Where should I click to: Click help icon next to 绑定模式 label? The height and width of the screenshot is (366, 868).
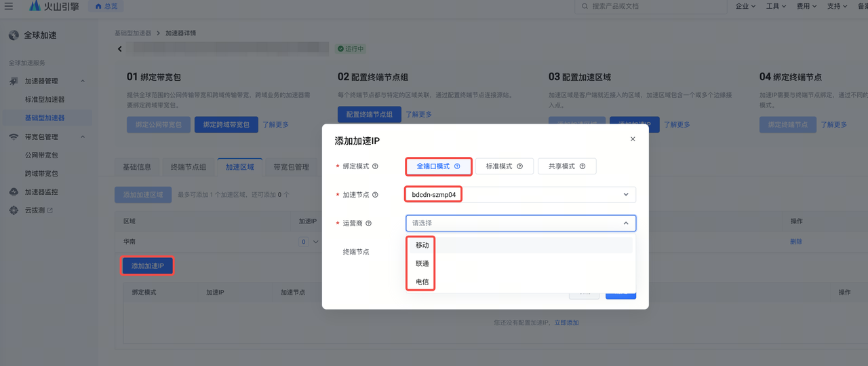(x=375, y=166)
